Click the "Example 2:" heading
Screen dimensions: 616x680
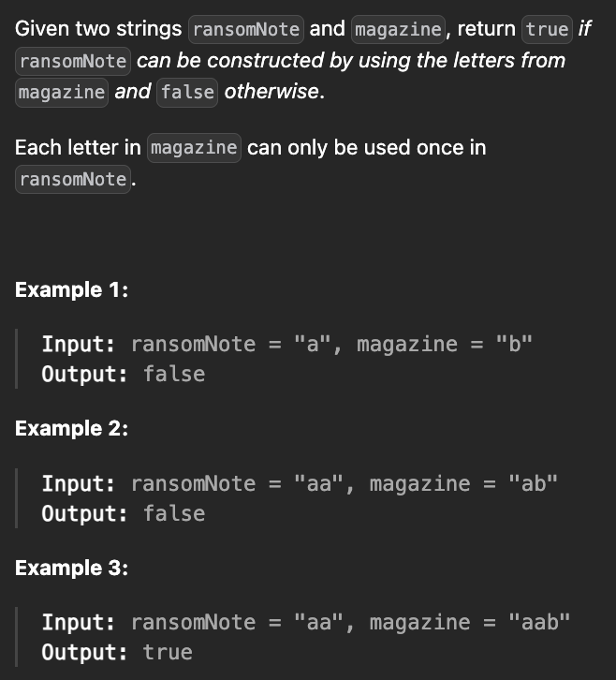(x=71, y=429)
